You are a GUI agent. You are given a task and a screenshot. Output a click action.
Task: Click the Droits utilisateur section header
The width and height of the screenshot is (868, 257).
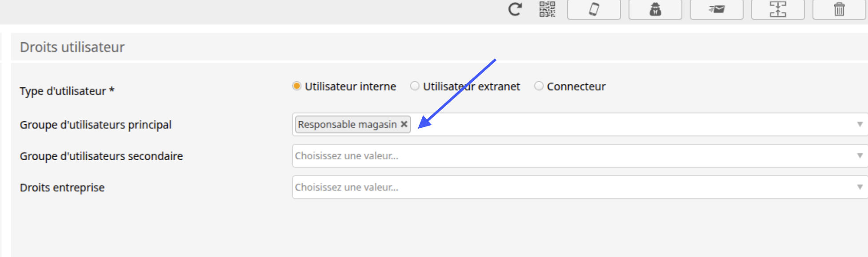coord(72,47)
